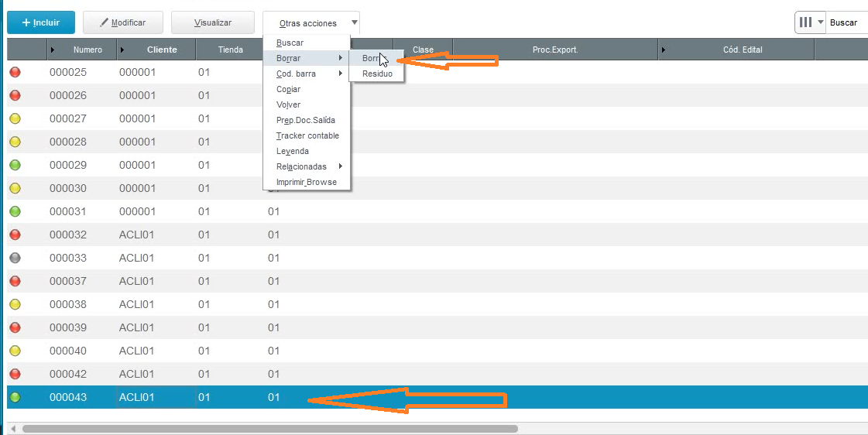Image resolution: width=868 pixels, height=435 pixels.
Task: Click the green status icon for order 000029
Action: point(15,165)
